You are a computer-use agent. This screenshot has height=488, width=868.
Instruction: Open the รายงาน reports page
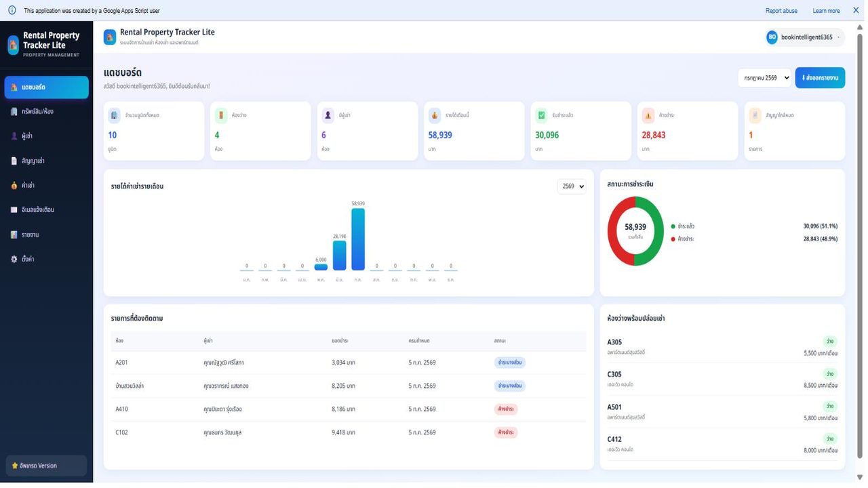46,235
